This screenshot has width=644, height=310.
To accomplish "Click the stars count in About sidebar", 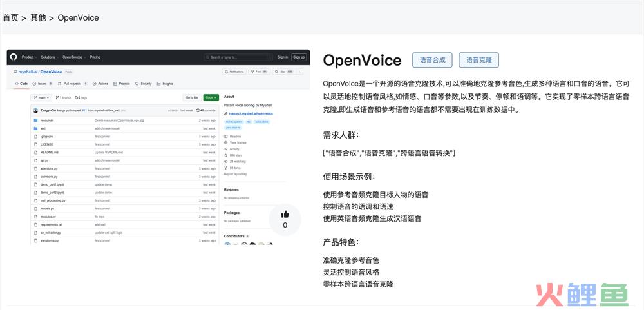I will [x=232, y=155].
